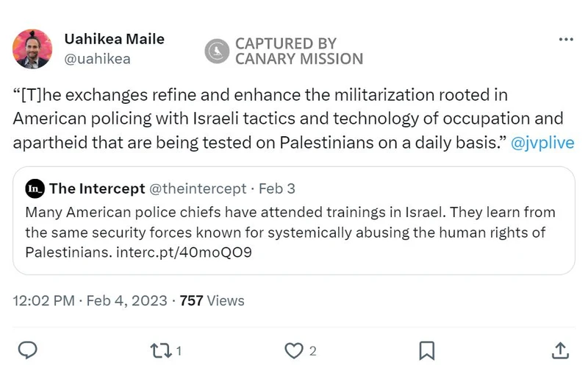Open the three-dot more options menu
This screenshot has width=588, height=368.
point(565,39)
